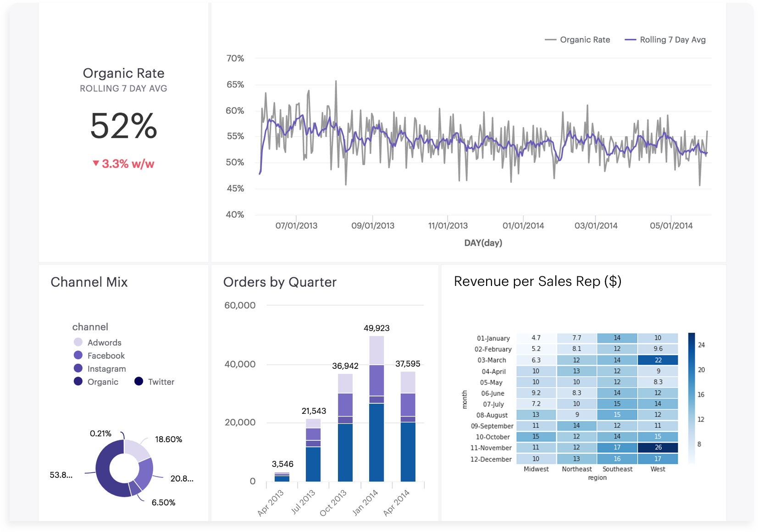758x532 pixels.
Task: Select the Facebook legend swatch
Action: pyautogui.click(x=78, y=356)
